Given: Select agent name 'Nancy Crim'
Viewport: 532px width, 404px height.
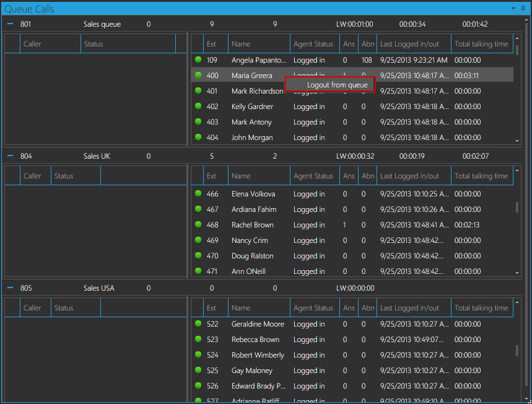Looking at the screenshot, I should pyautogui.click(x=250, y=240).
